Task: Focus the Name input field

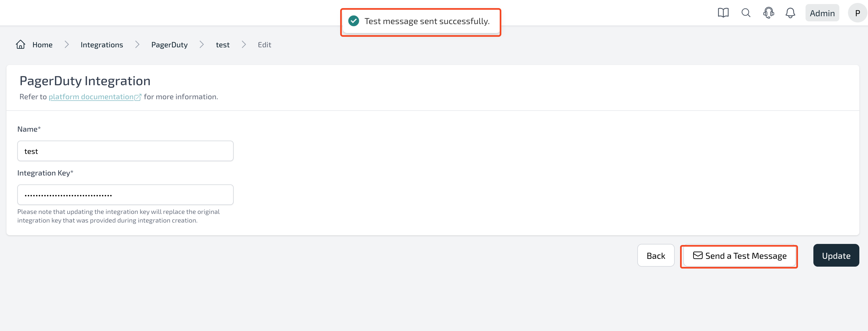Action: pyautogui.click(x=125, y=151)
